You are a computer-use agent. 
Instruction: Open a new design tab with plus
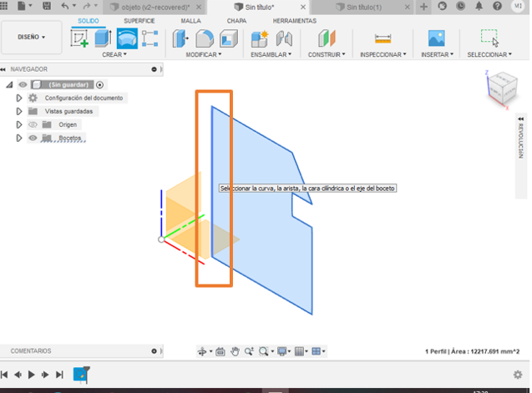click(423, 7)
